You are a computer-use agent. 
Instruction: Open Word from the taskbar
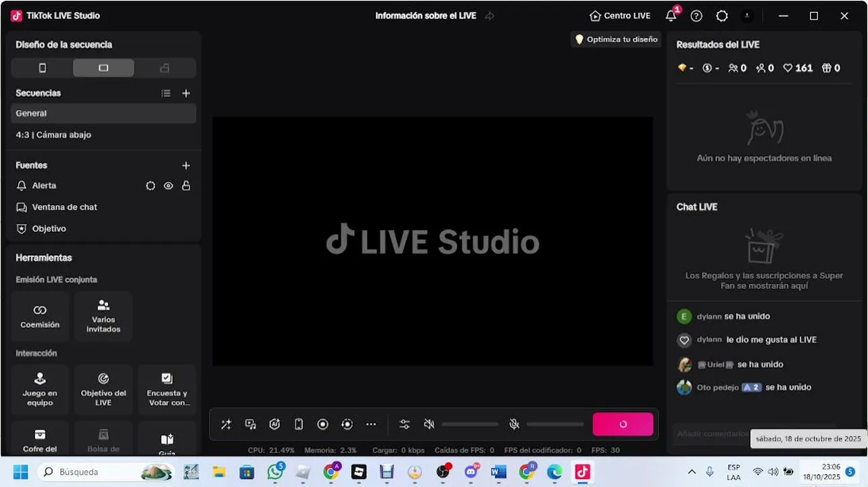[x=498, y=471]
